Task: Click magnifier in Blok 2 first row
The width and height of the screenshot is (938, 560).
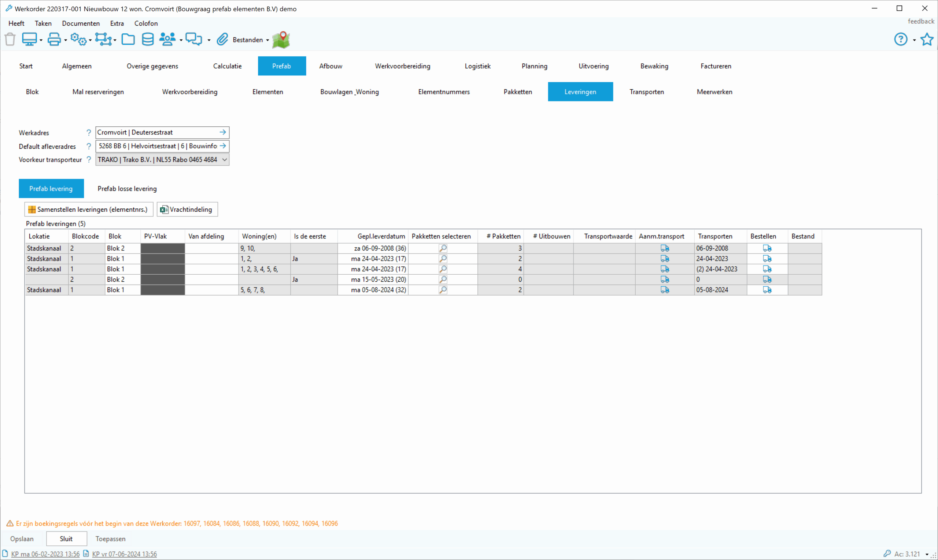Action: click(443, 248)
